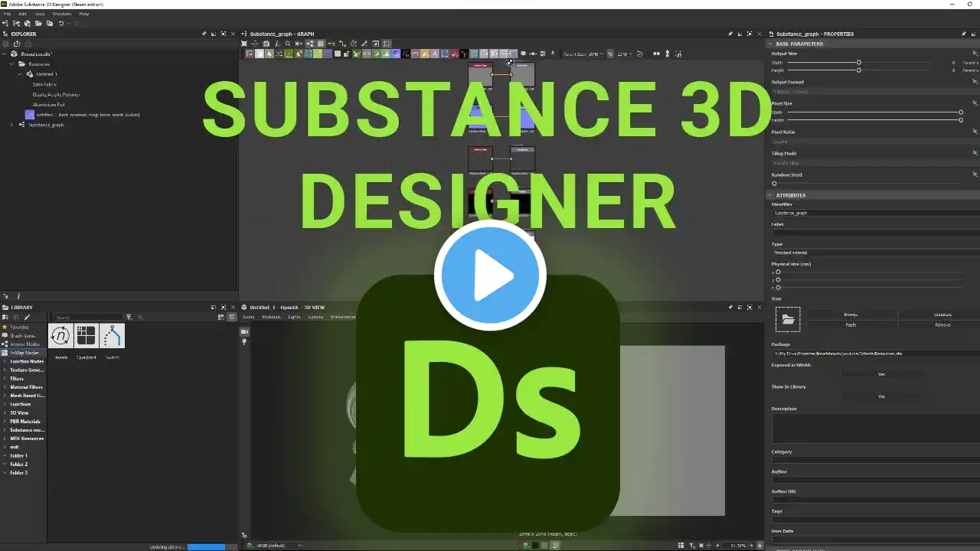
Task: Pin the Explorer panel
Action: click(204, 34)
